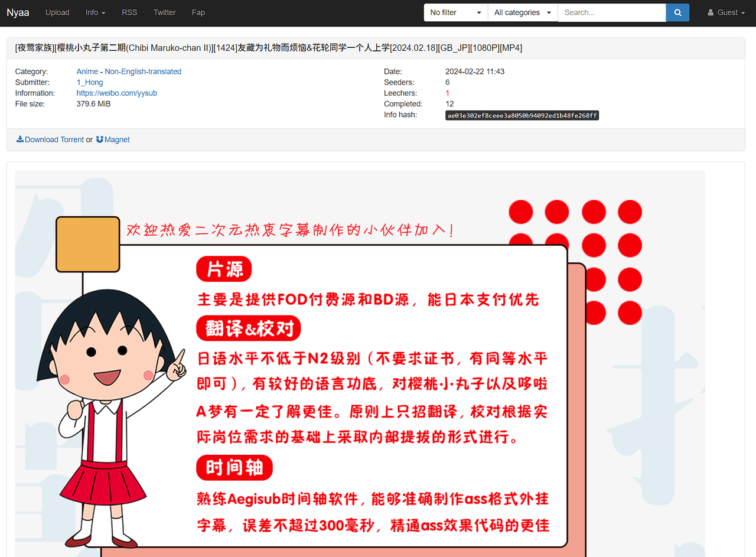Click the Guest user avatar icon
The width and height of the screenshot is (756, 557).
pos(711,12)
